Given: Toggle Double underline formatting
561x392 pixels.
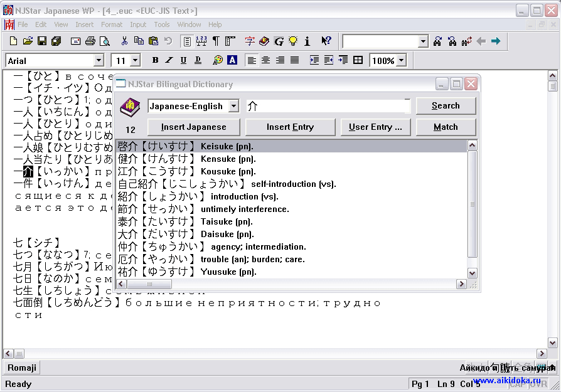Looking at the screenshot, I should click(x=198, y=60).
